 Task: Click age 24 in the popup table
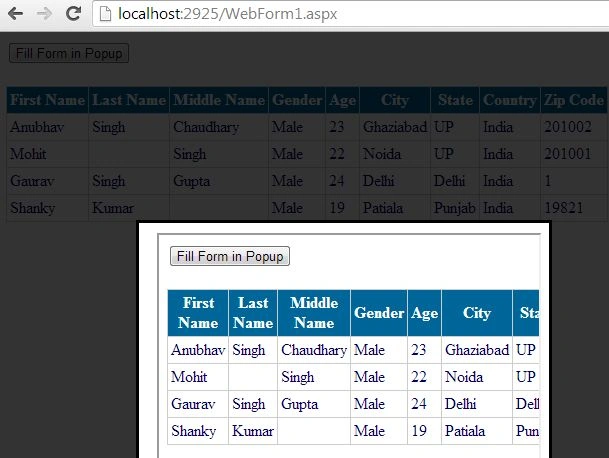[x=419, y=404]
